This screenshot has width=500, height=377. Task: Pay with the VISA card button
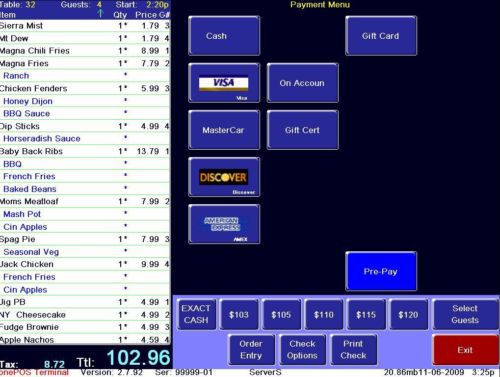click(224, 83)
